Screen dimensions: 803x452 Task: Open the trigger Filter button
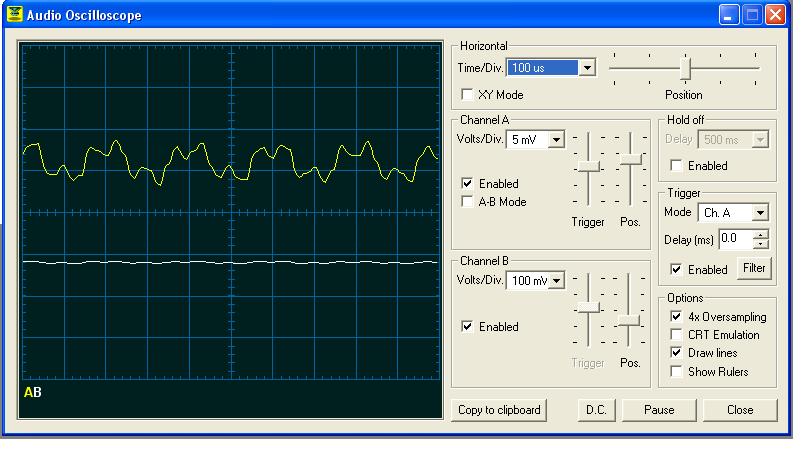click(754, 268)
